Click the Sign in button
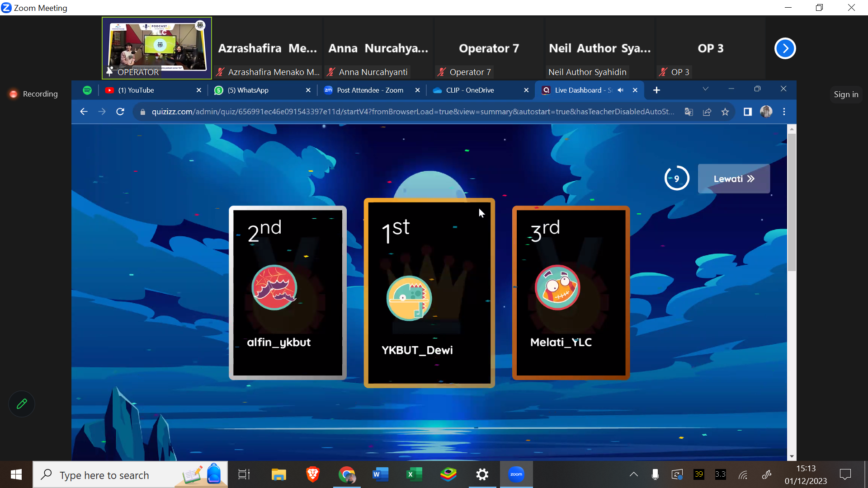 click(846, 94)
